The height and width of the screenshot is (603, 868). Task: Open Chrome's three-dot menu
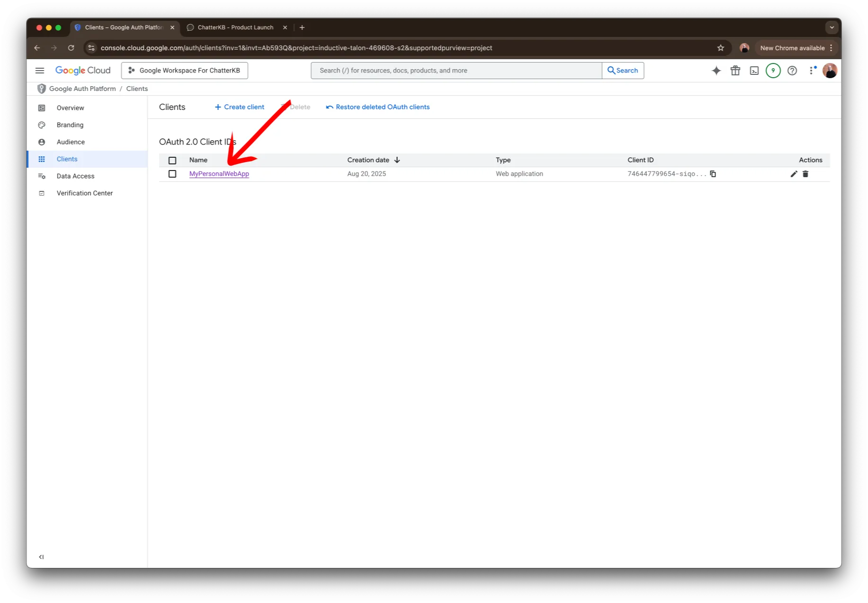point(831,48)
